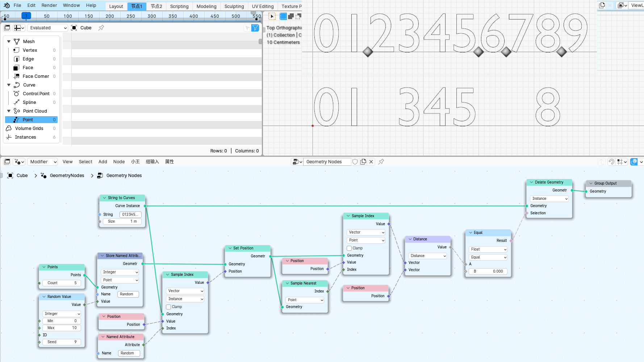Click the timeline current frame marker
The width and height of the screenshot is (644, 362).
tap(26, 16)
